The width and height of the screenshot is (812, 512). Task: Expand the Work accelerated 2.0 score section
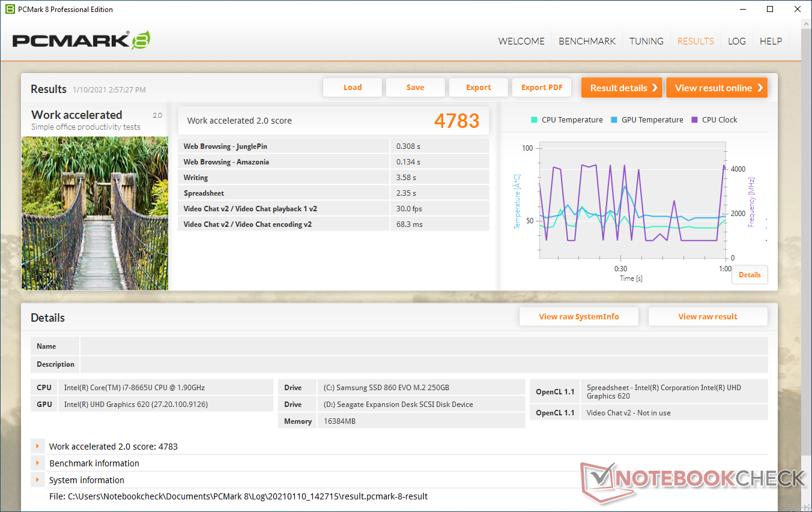pos(38,447)
